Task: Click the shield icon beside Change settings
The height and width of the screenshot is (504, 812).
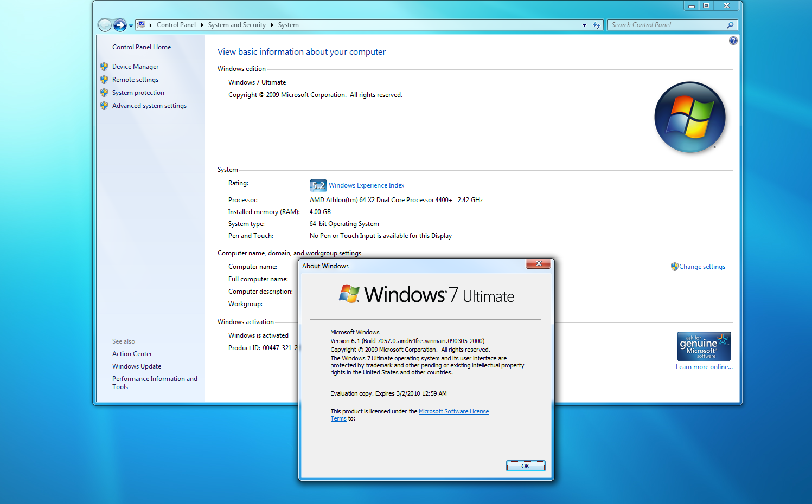Action: tap(675, 267)
